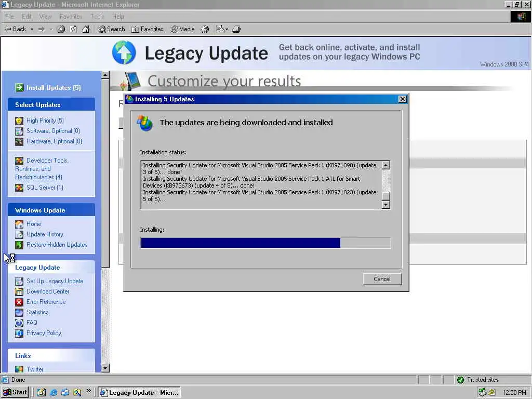The height and width of the screenshot is (399, 532).
Task: Click the Trusted sites status bar icon
Action: pyautogui.click(x=460, y=380)
